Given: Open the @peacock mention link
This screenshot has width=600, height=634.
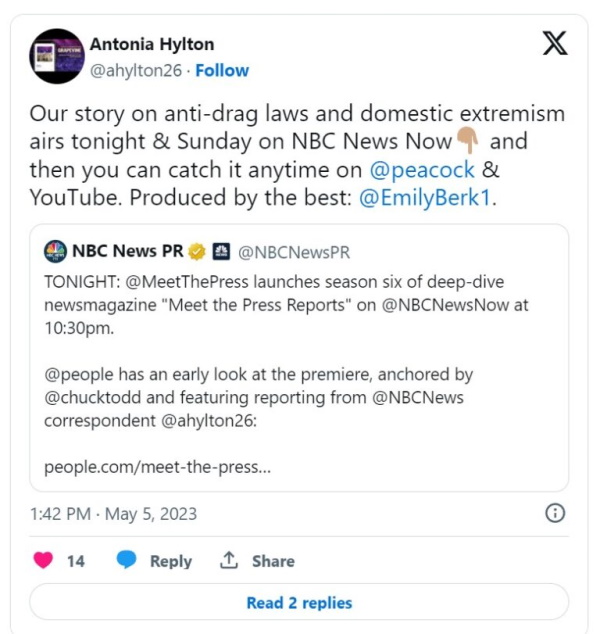Looking at the screenshot, I should pos(422,169).
